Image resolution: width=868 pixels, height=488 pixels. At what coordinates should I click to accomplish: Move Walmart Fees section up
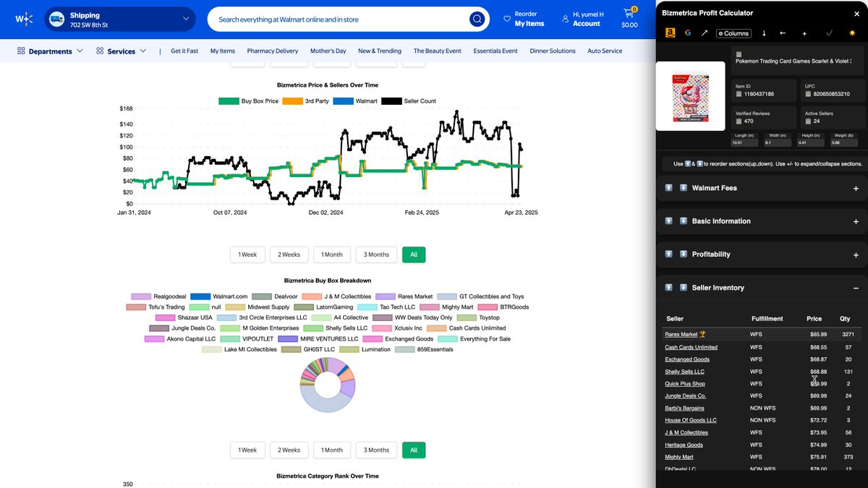point(669,188)
